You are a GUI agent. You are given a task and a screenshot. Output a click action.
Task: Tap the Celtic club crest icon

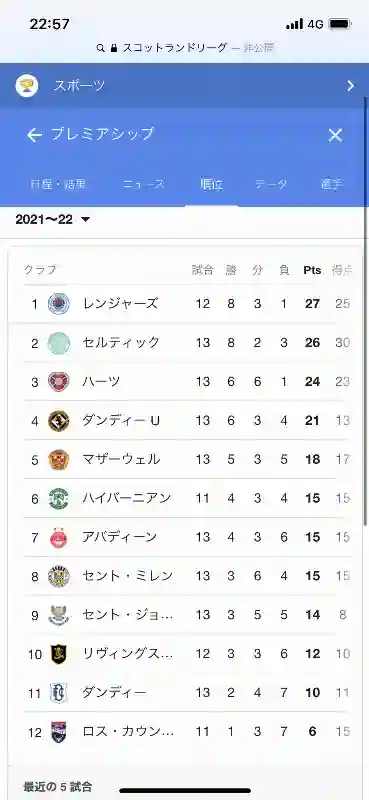point(58,343)
